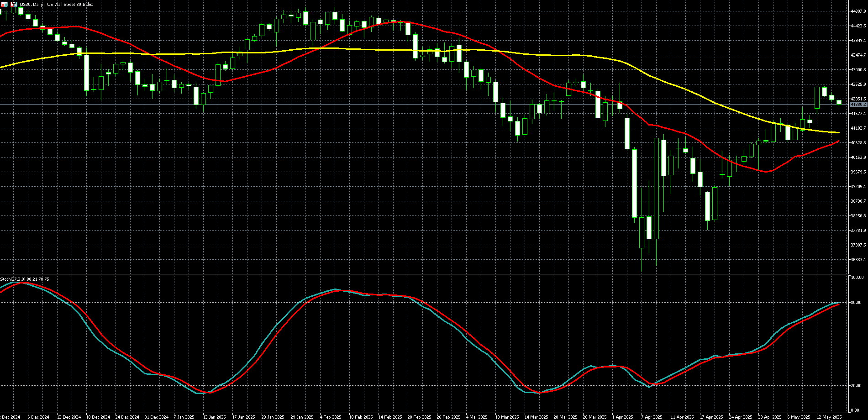This screenshot has height=420, width=868.
Task: Click the Stoch(37,3,9) indicator label
Action: (25, 279)
